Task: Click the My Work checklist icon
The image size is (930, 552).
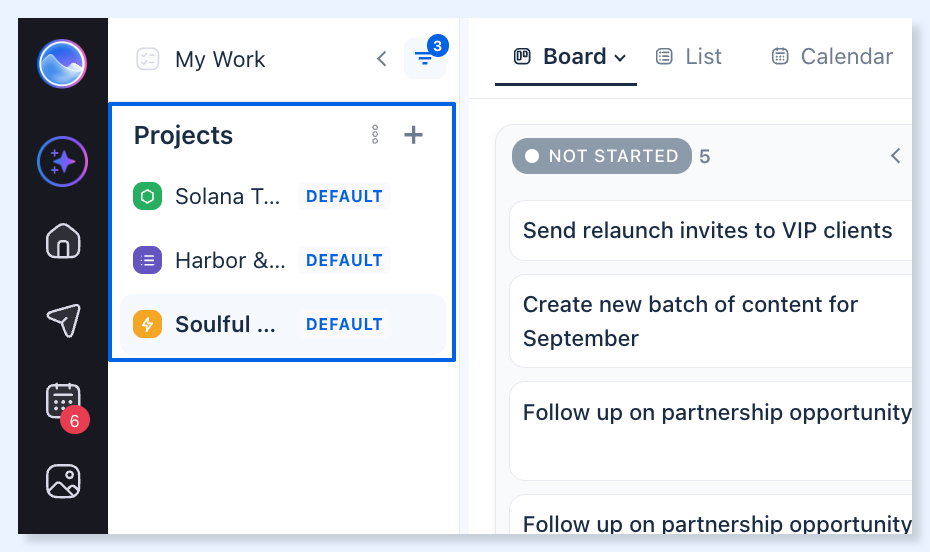Action: 148,59
